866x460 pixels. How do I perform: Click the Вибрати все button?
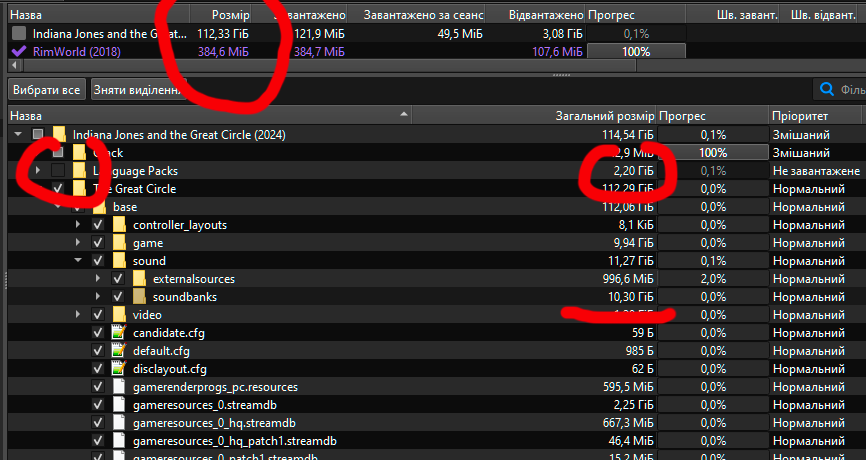(x=47, y=89)
